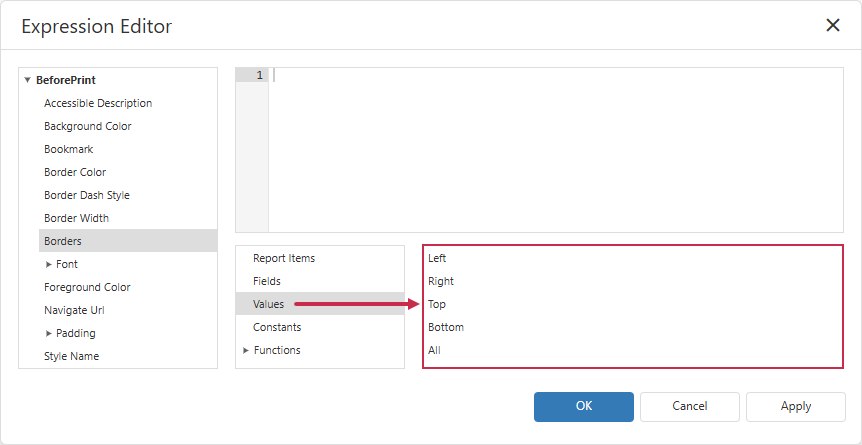Expand the Padding property node

[x=48, y=333]
